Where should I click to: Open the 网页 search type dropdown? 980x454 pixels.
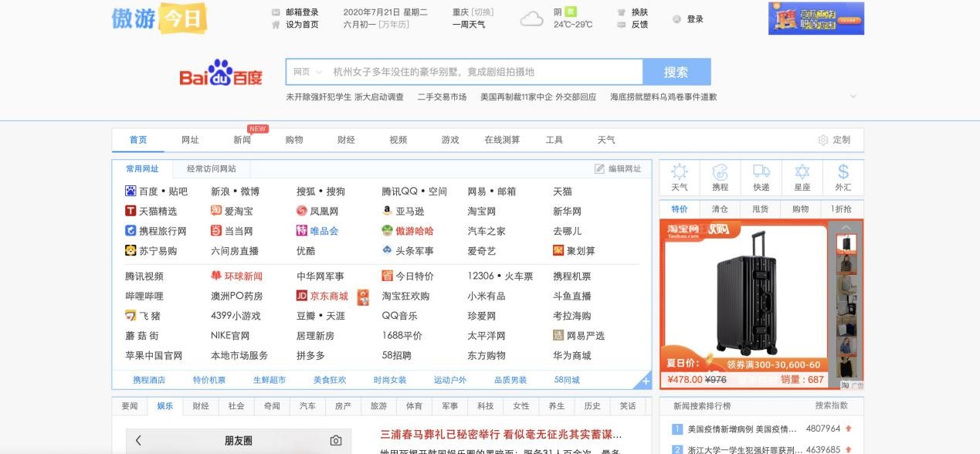(x=307, y=72)
